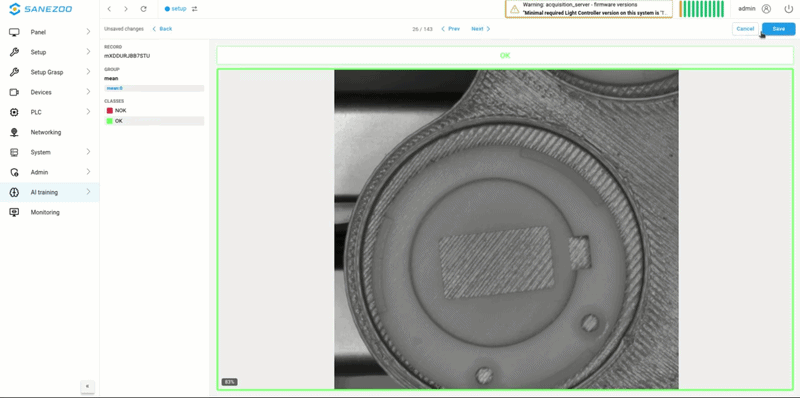Expand the Admin submenu chevron
Screen dimensions: 800x398
88,171
